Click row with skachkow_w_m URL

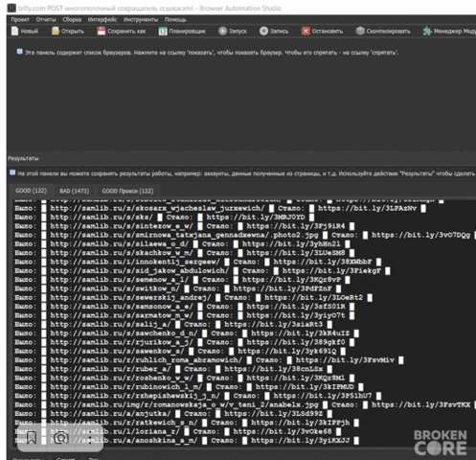click(x=185, y=253)
